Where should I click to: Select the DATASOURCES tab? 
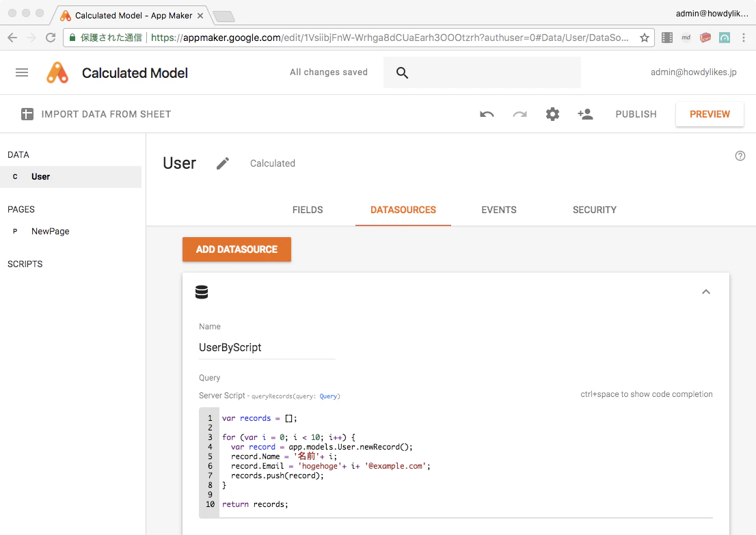point(403,210)
